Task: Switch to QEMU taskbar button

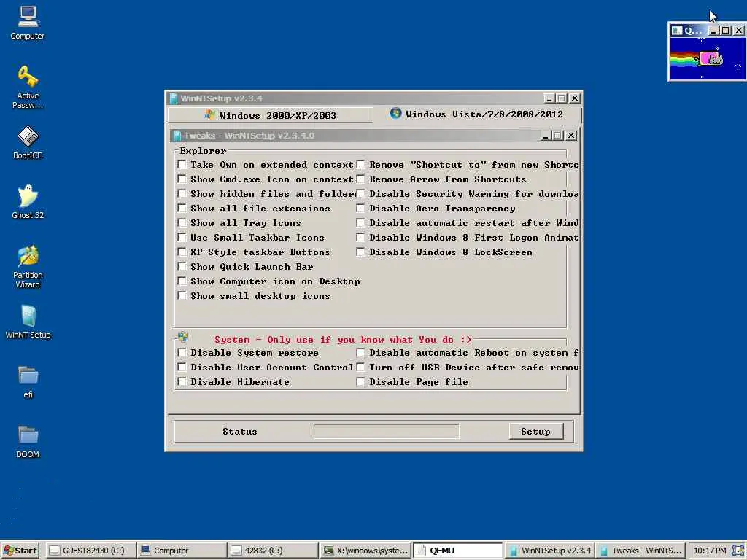Action: [458, 551]
